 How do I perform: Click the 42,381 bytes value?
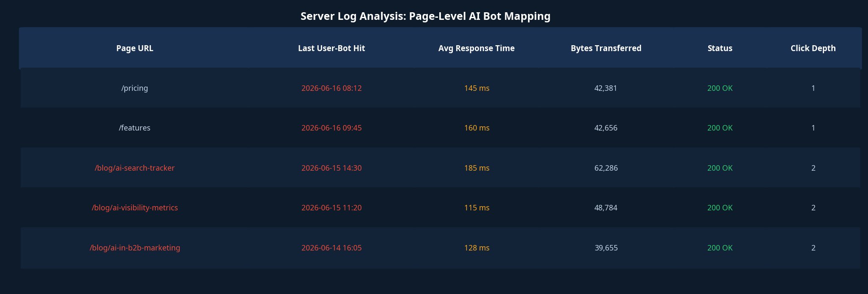(606, 88)
